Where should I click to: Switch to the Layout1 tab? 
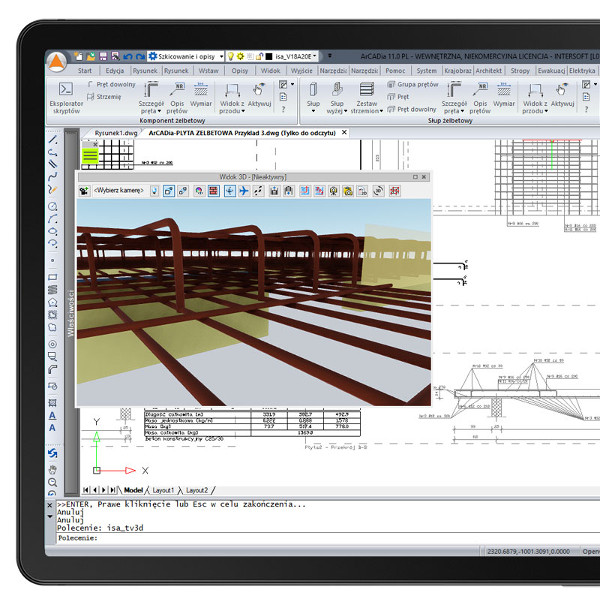pos(163,490)
